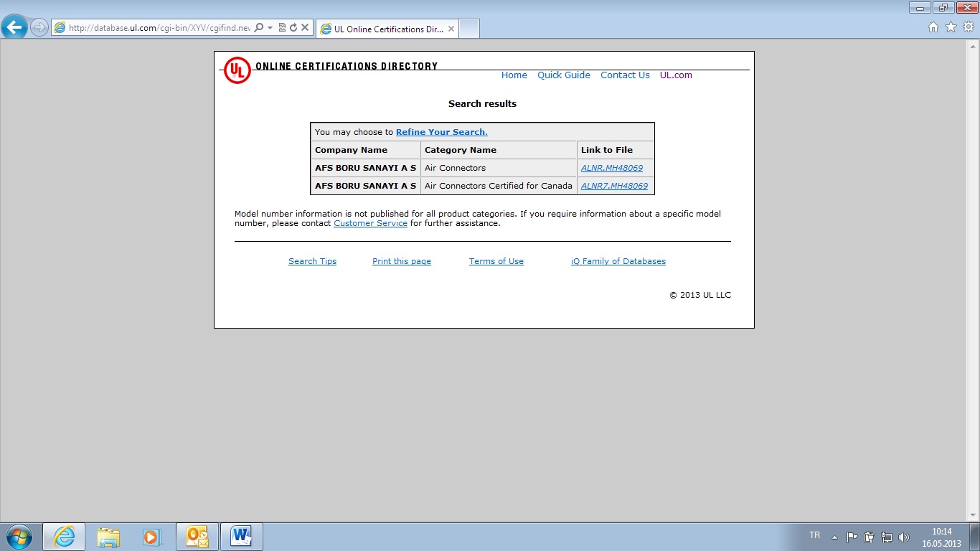Close the UL Online Certifications tab
This screenshot has width=980, height=551.
(451, 29)
